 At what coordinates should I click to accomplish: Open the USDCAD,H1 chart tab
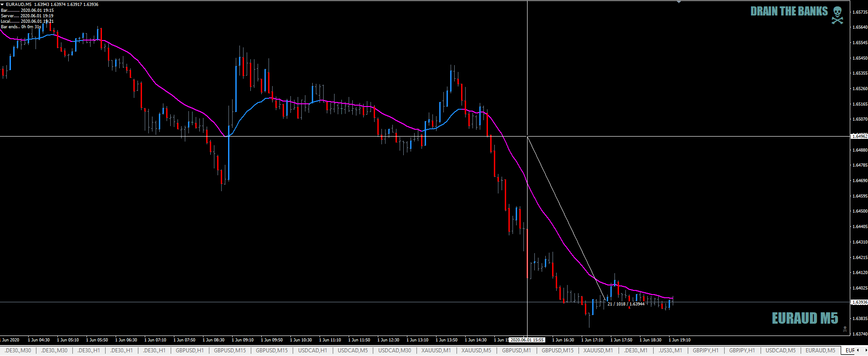pos(313,351)
